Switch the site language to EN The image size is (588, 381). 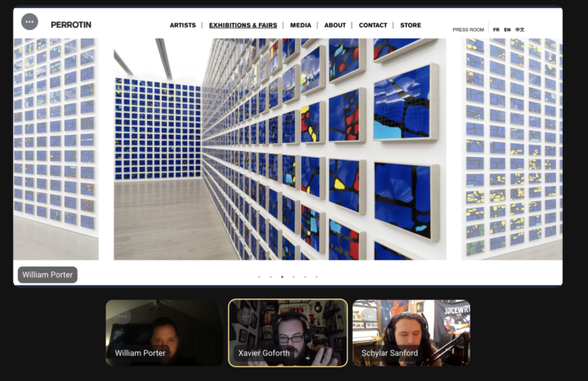tap(507, 29)
